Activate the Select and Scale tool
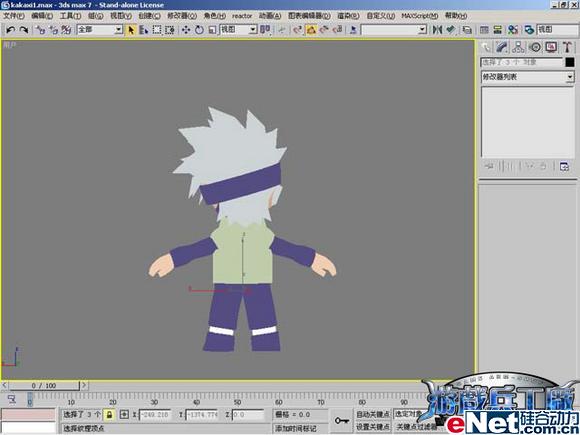580x435 pixels. click(x=212, y=30)
